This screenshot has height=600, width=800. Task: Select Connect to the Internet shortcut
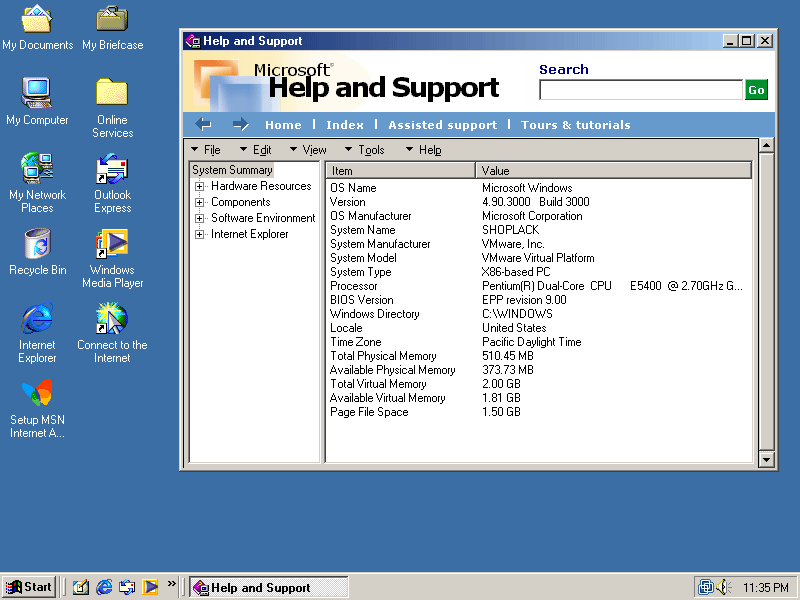(112, 333)
